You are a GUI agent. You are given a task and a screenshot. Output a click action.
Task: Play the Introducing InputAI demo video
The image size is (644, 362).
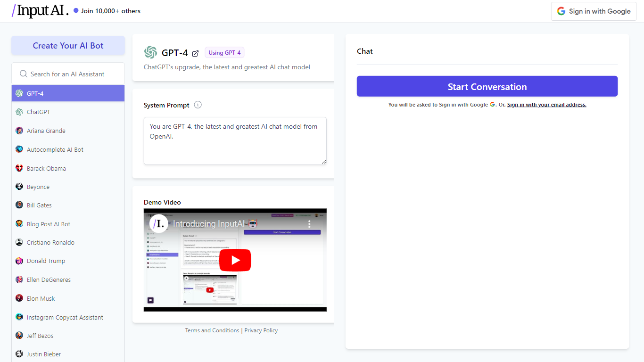(x=235, y=260)
